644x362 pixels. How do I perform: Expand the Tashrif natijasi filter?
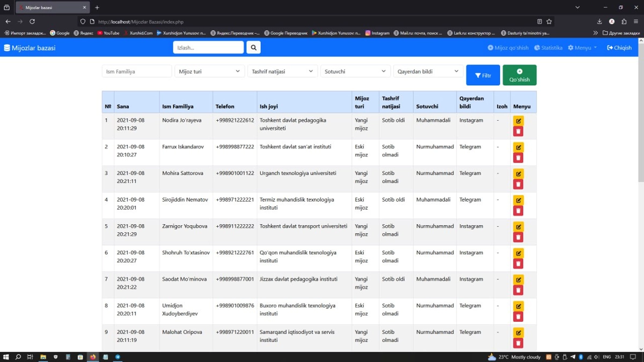282,71
